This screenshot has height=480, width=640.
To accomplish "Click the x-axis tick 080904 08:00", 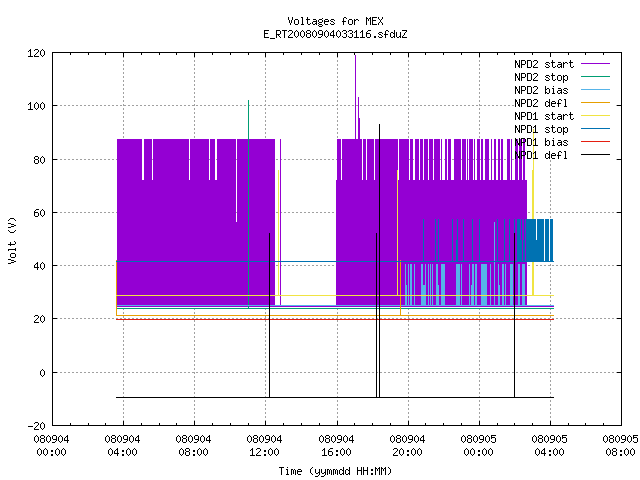I will click(193, 446).
